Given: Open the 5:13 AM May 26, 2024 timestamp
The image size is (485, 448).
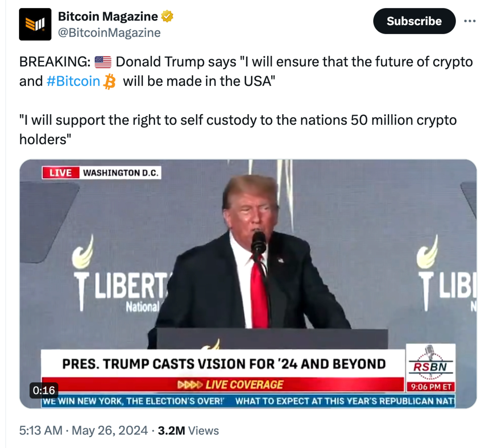Looking at the screenshot, I should (x=83, y=431).
